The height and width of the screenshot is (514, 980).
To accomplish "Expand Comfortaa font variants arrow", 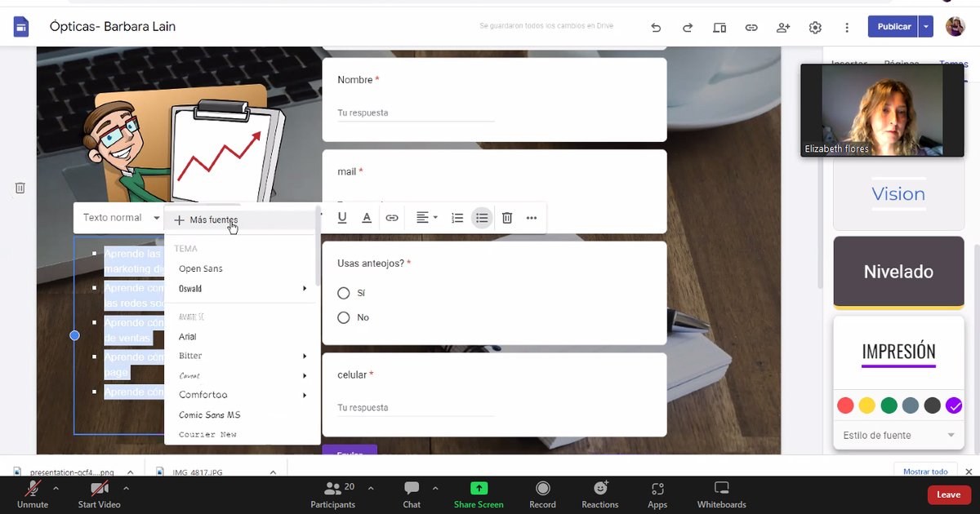I will pyautogui.click(x=305, y=395).
